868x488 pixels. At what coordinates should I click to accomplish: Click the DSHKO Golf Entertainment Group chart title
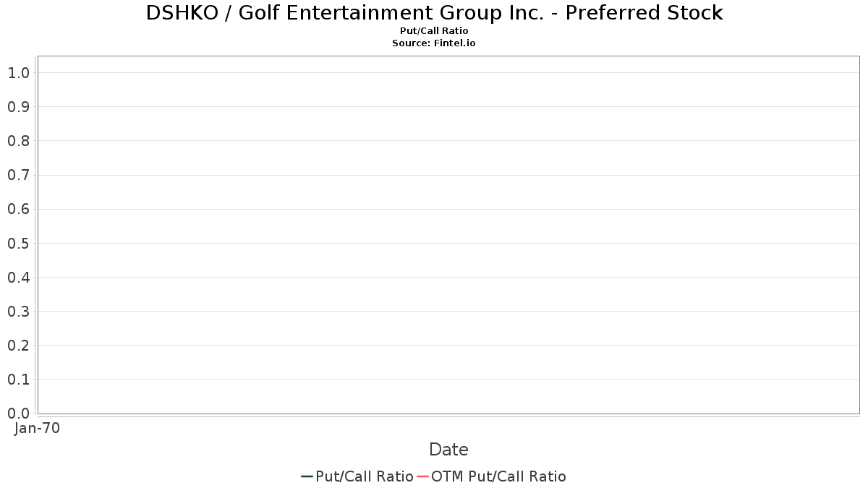tap(434, 13)
